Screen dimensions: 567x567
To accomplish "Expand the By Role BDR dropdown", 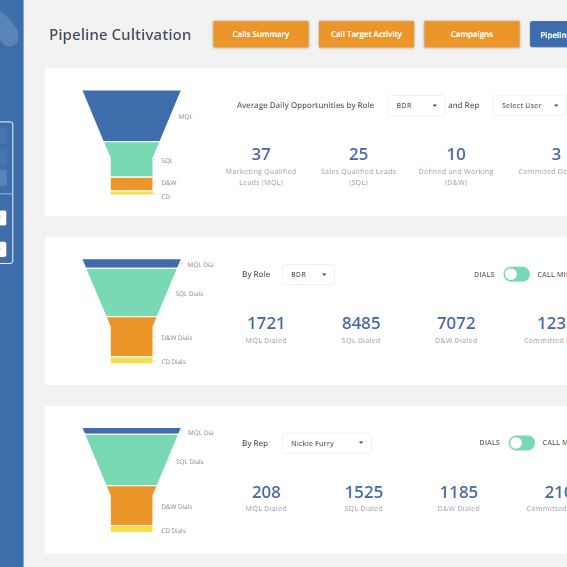I will click(308, 274).
